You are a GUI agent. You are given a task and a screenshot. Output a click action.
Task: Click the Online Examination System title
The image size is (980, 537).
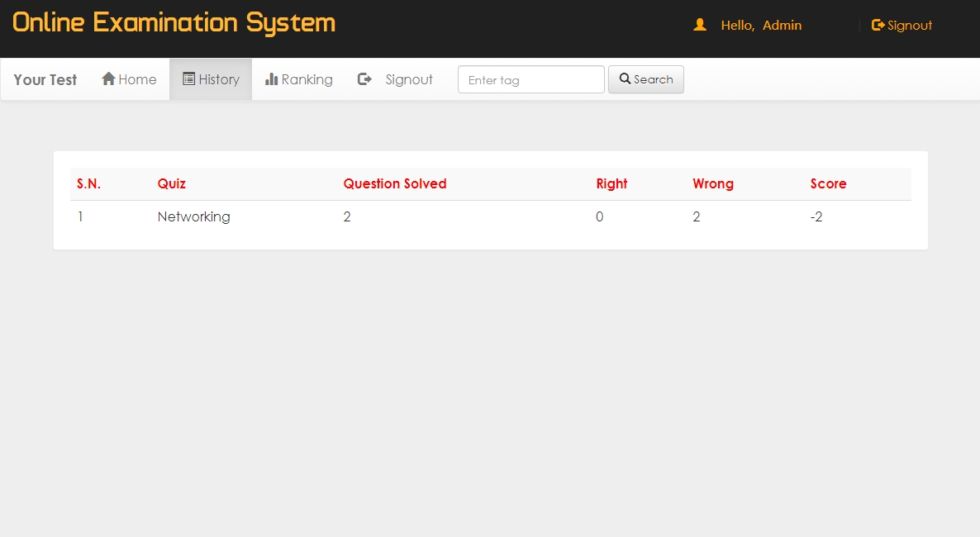pos(174,22)
